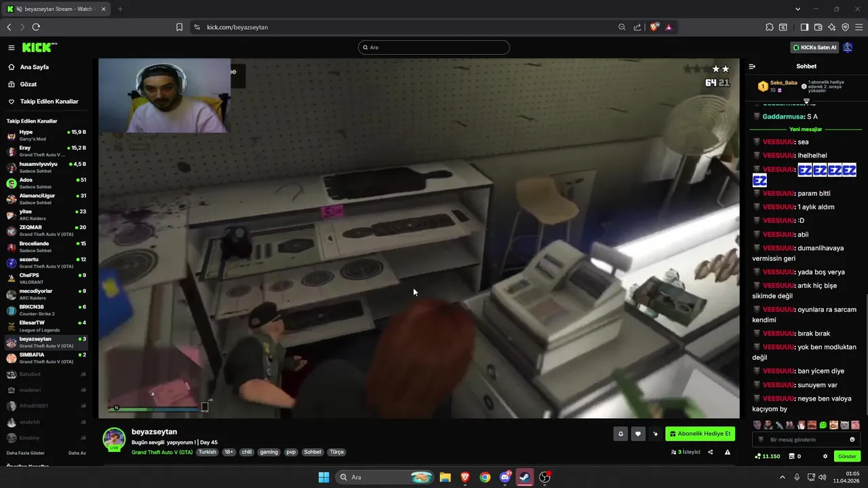Click the Yeni mesajlar divider label
The height and width of the screenshot is (488, 868).
click(806, 129)
